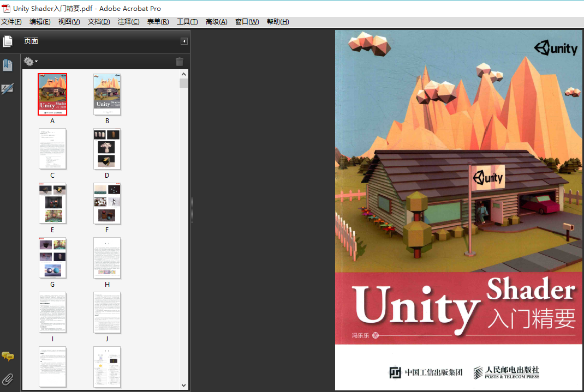Open the 视图(V) menu
The image size is (584, 392).
click(69, 22)
